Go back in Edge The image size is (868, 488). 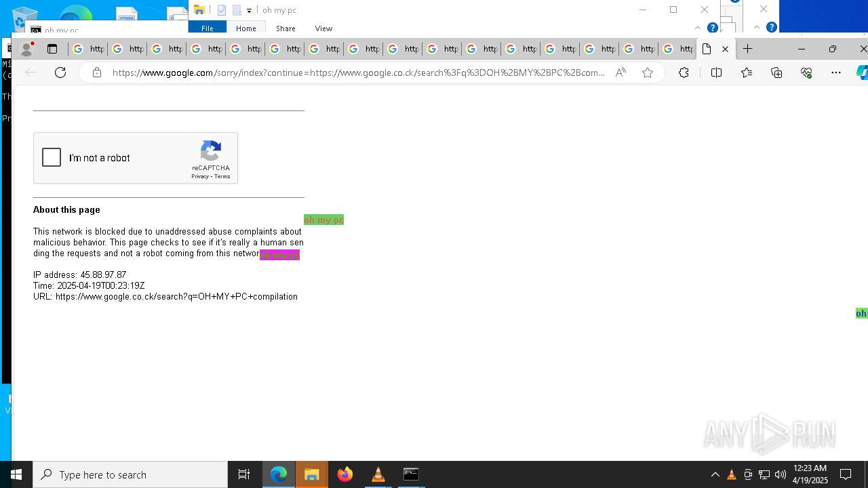[x=31, y=73]
